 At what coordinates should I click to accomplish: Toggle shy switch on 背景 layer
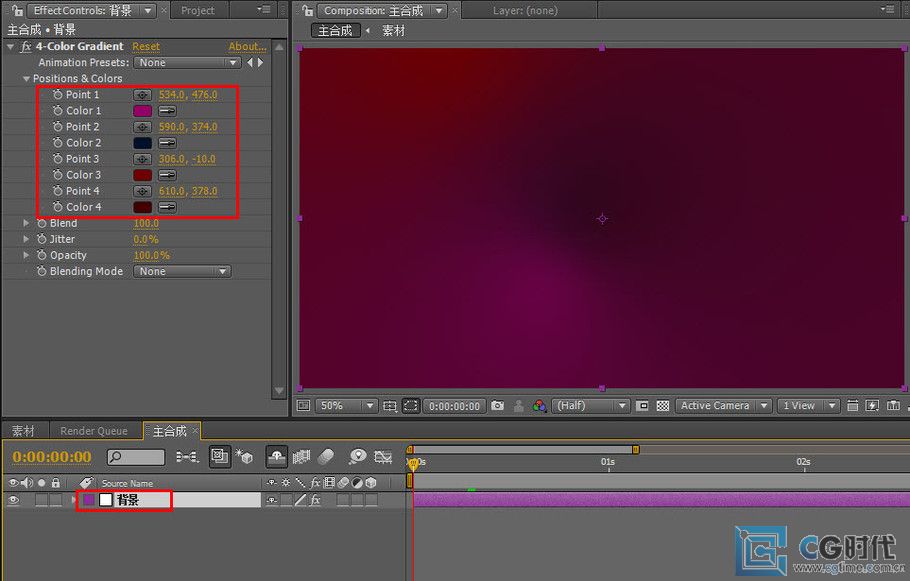click(272, 500)
